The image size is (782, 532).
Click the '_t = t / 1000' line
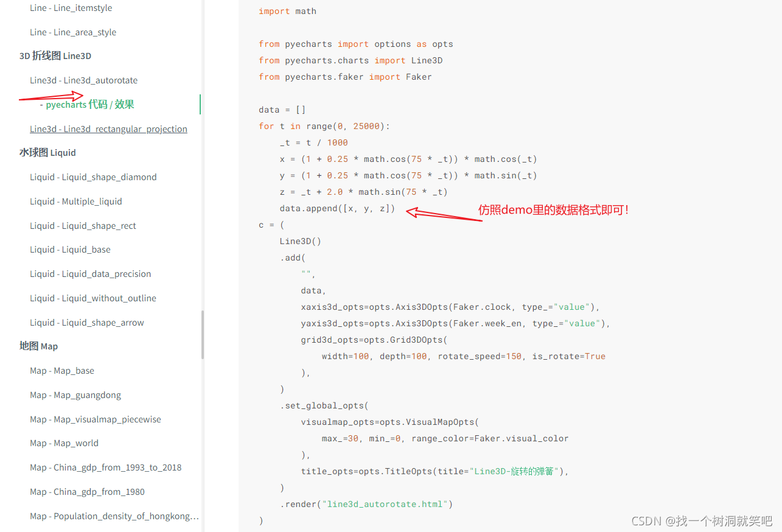pyautogui.click(x=314, y=142)
